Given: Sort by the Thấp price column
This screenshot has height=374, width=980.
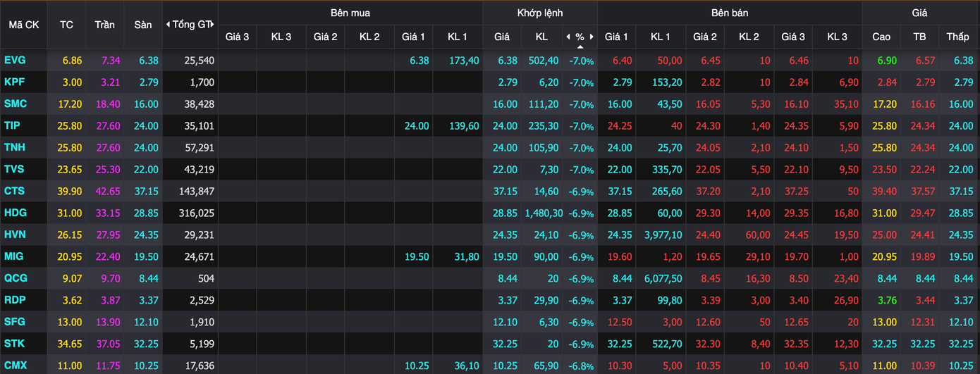Looking at the screenshot, I should (957, 37).
